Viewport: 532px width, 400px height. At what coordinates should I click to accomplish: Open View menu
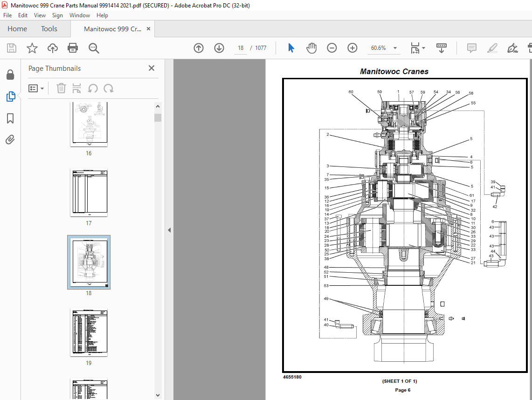pyautogui.click(x=40, y=15)
